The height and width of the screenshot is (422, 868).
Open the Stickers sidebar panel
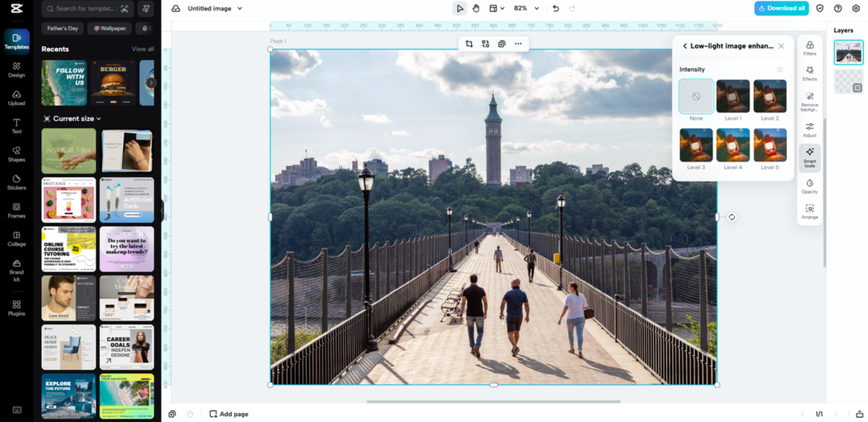16,182
